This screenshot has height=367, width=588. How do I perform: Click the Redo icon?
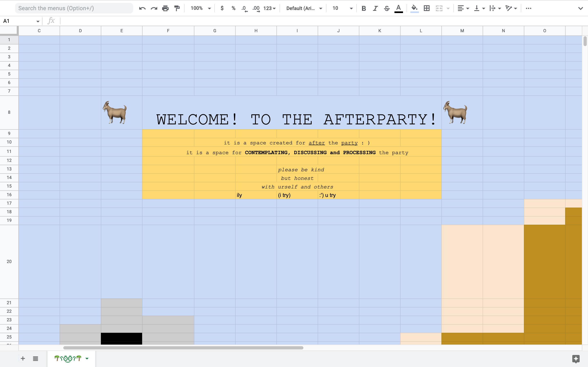pyautogui.click(x=154, y=9)
